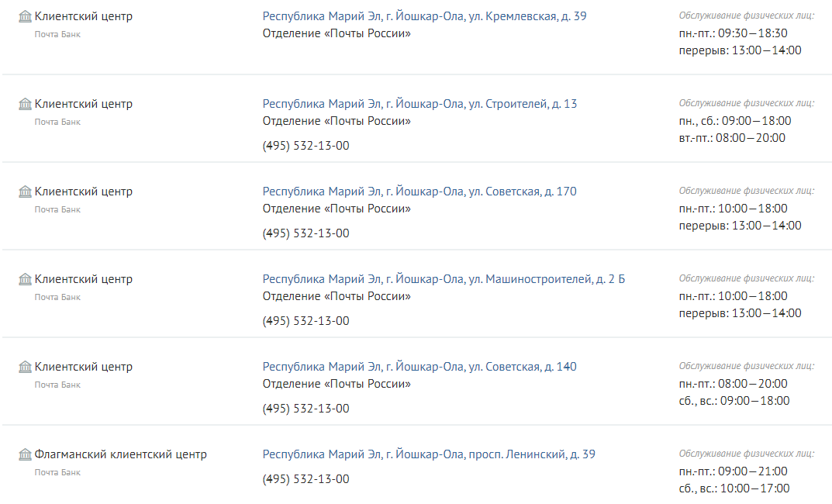Click phone number in Строителей row
832x504 pixels.
(x=306, y=146)
